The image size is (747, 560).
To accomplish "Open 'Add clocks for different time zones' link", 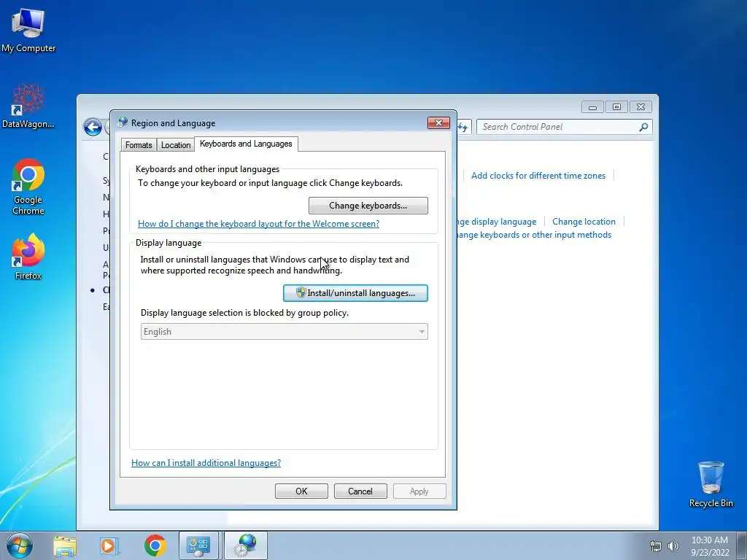I will coord(538,176).
